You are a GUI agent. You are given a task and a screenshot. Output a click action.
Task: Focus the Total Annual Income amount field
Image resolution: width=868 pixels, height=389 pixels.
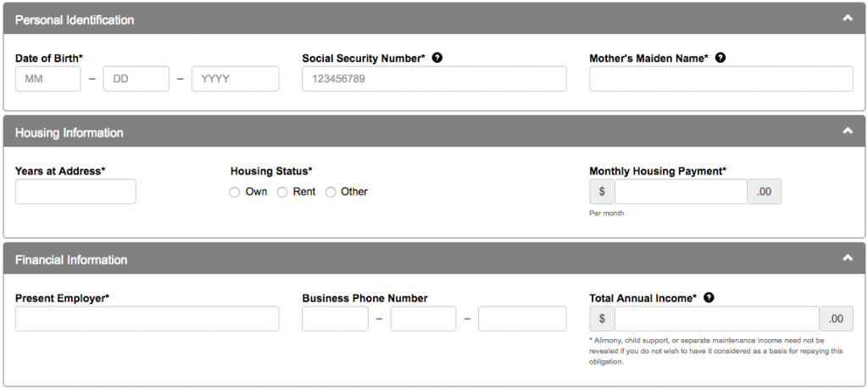[x=717, y=319]
